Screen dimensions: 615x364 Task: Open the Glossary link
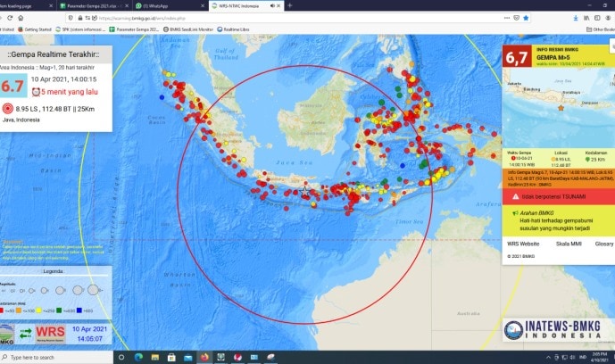coord(603,243)
